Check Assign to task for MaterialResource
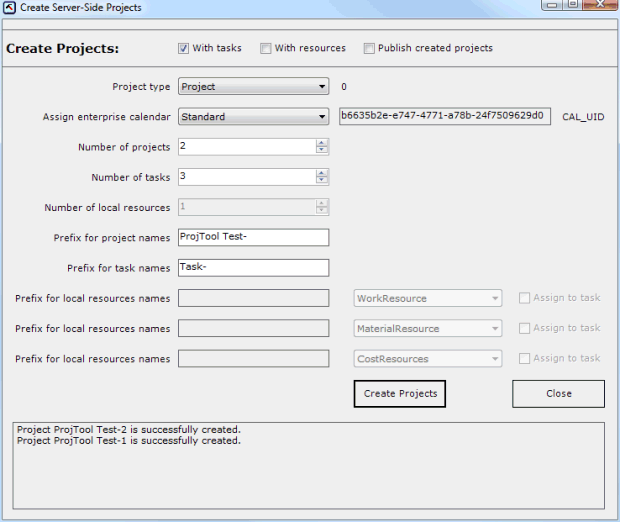This screenshot has height=522, width=620. click(524, 328)
